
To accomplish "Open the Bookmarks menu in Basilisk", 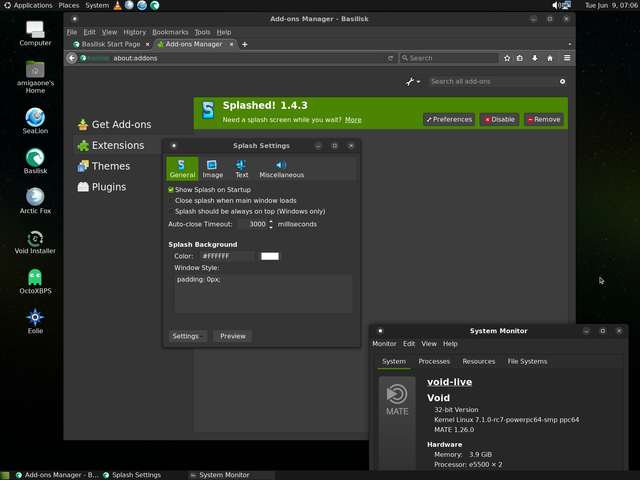I will (x=170, y=32).
